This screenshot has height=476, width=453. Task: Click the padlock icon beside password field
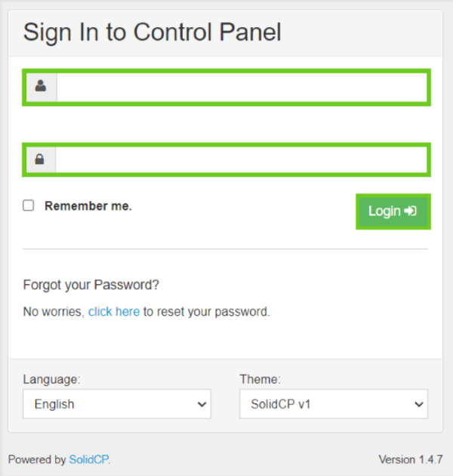pyautogui.click(x=40, y=159)
